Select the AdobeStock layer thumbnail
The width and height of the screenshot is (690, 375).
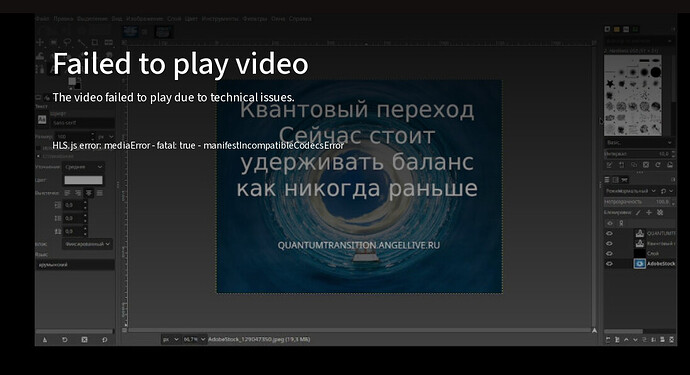639,264
